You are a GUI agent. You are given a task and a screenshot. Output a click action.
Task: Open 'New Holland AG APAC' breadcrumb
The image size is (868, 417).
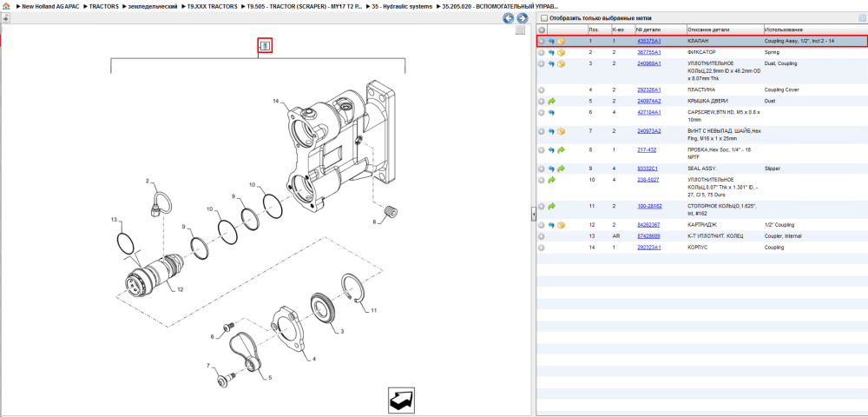tap(51, 6)
